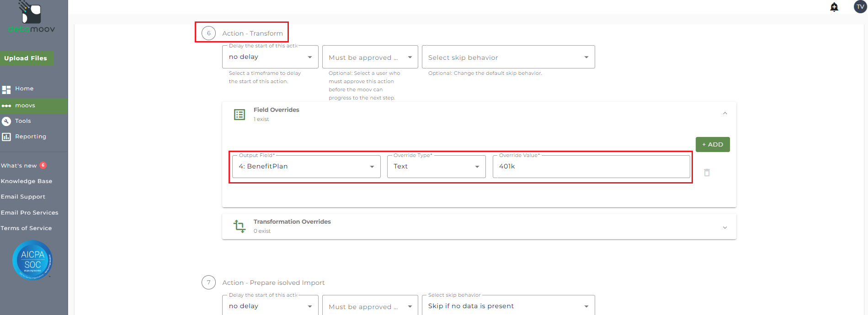Click the notification bell icon
This screenshot has width=868, height=315.
click(834, 7)
